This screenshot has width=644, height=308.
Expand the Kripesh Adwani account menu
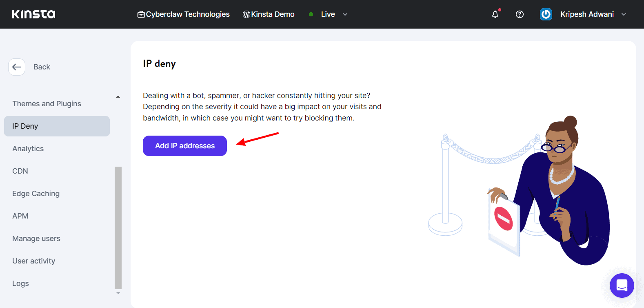(624, 14)
